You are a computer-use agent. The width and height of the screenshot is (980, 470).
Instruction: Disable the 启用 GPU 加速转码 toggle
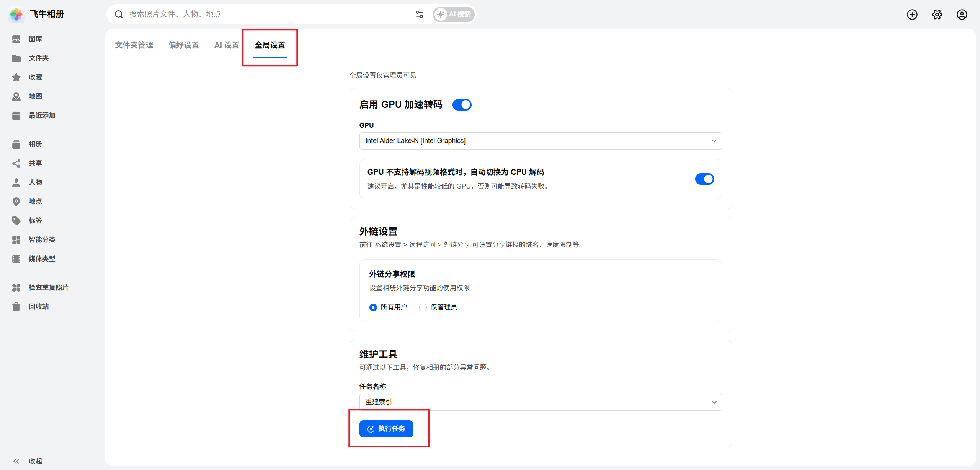click(462, 105)
